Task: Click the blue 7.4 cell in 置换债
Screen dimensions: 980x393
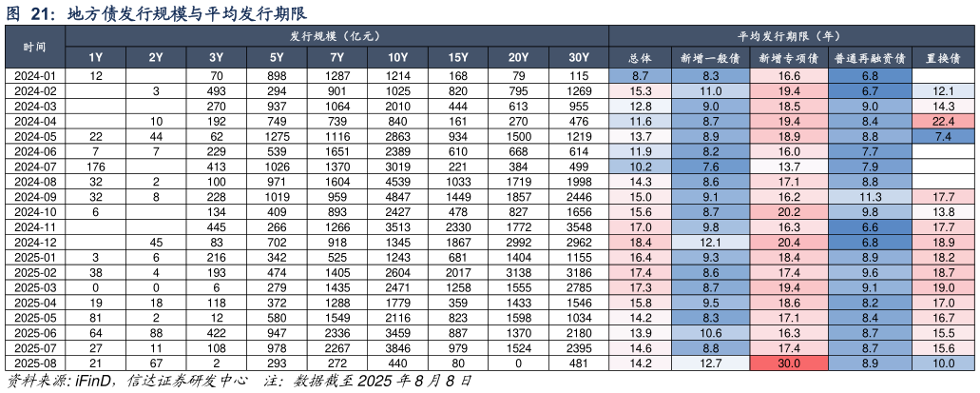Action: pyautogui.click(x=943, y=136)
